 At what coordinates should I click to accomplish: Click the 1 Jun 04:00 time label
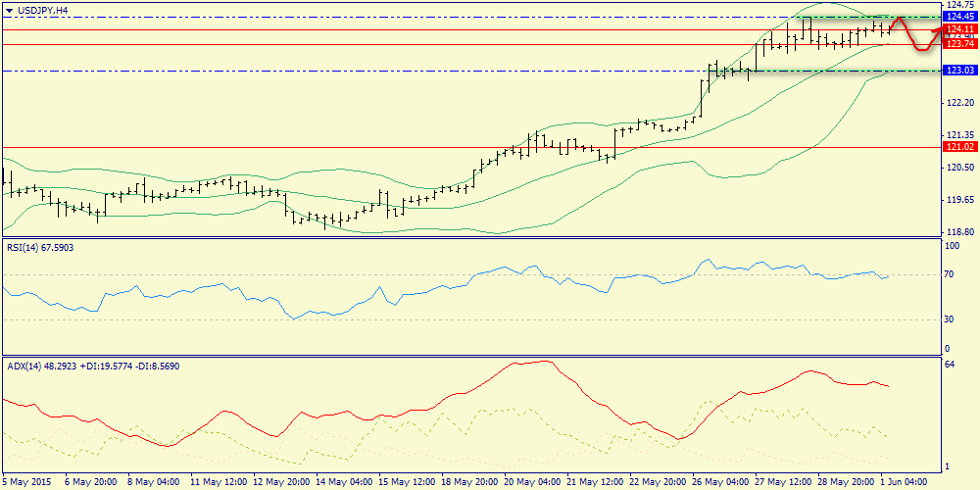(902, 482)
